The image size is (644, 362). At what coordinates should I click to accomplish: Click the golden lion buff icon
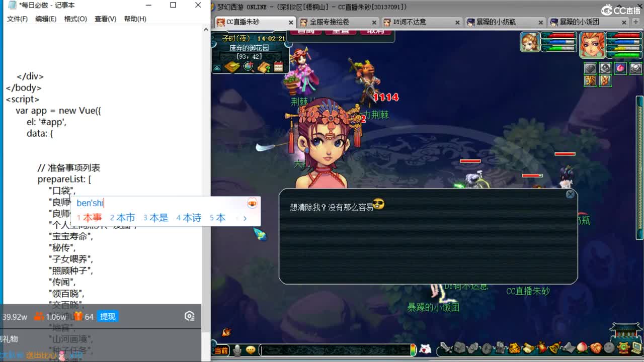(589, 80)
